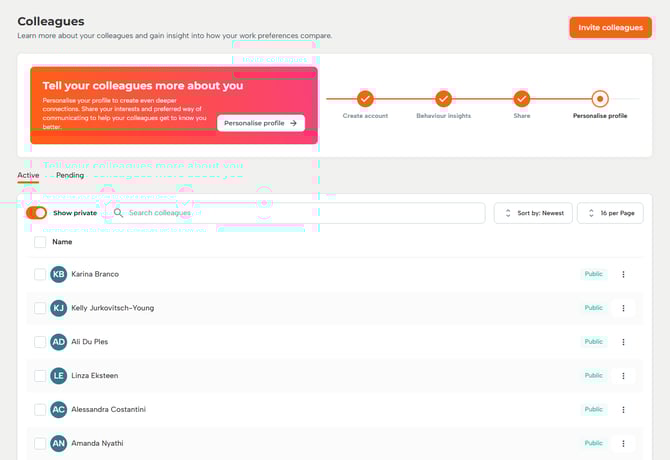670x460 pixels.
Task: Open the three-dot menu for Alessandra Costantini
Action: click(623, 410)
